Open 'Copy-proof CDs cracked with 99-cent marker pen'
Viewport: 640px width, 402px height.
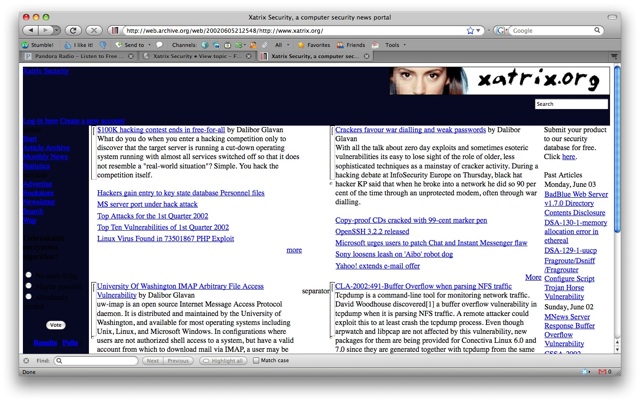point(411,220)
